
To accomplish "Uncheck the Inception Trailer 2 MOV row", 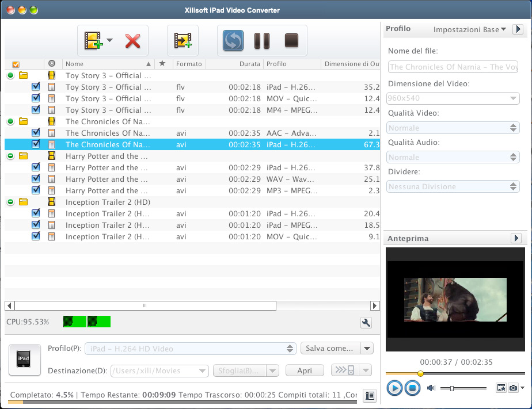I will click(x=36, y=236).
